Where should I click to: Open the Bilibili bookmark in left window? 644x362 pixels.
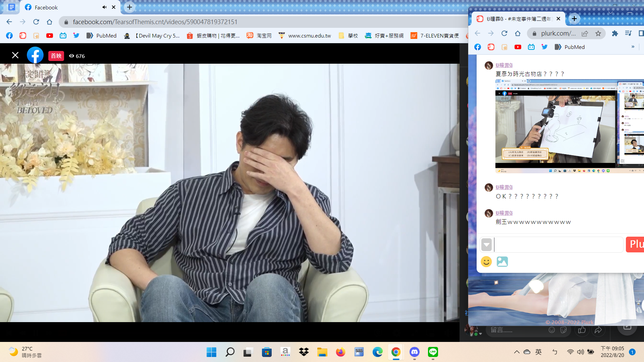coord(63,36)
